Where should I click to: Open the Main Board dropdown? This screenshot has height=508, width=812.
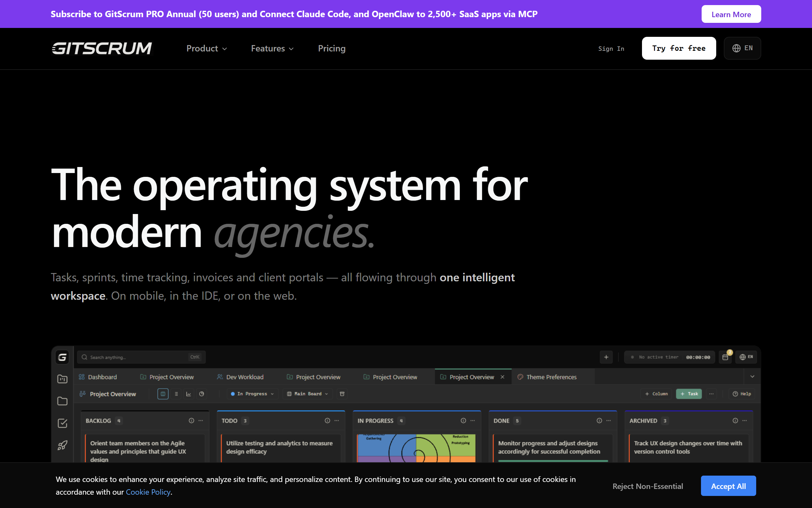307,394
